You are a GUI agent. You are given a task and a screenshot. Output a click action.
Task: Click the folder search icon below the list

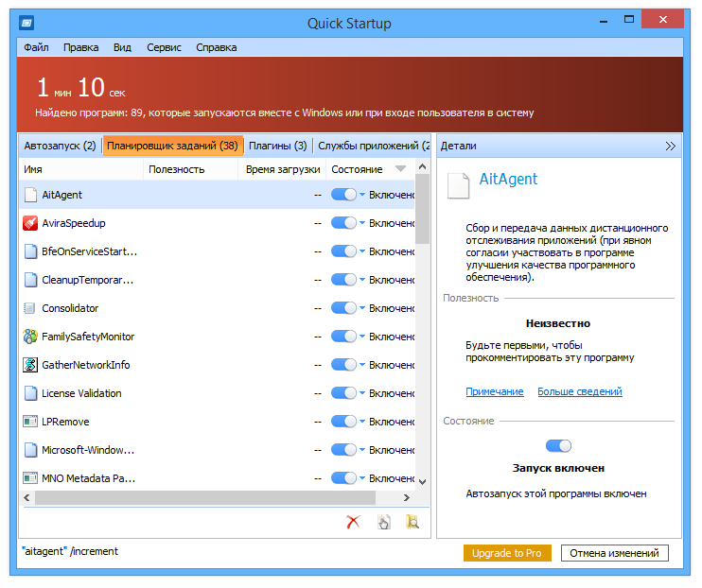coord(412,522)
